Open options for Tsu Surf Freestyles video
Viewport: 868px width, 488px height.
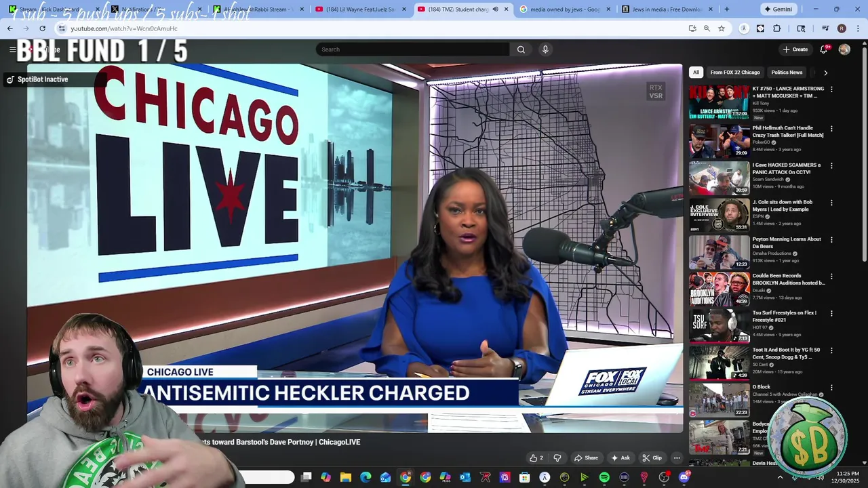[x=831, y=313]
